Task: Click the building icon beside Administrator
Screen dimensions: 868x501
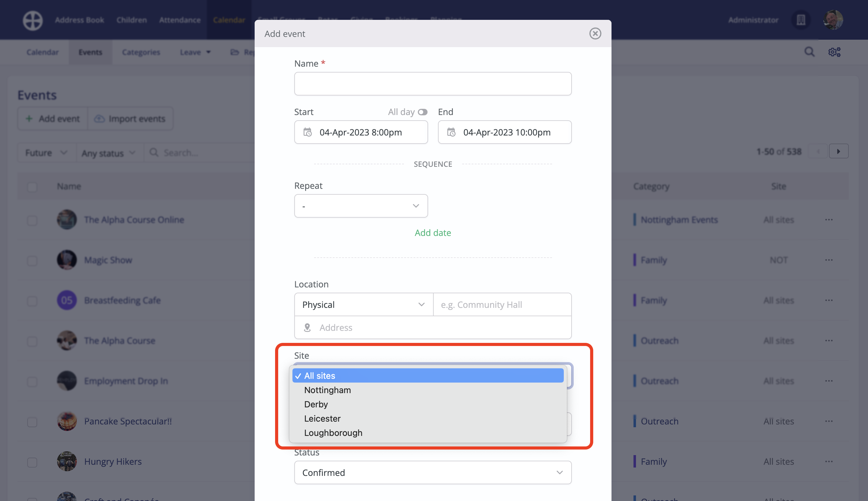Action: (801, 20)
